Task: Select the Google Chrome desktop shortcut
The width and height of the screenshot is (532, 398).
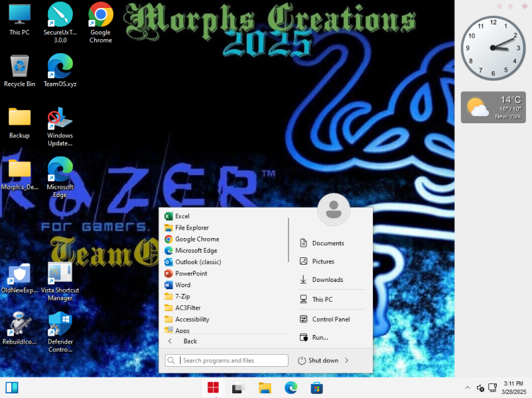Action: 100,23
